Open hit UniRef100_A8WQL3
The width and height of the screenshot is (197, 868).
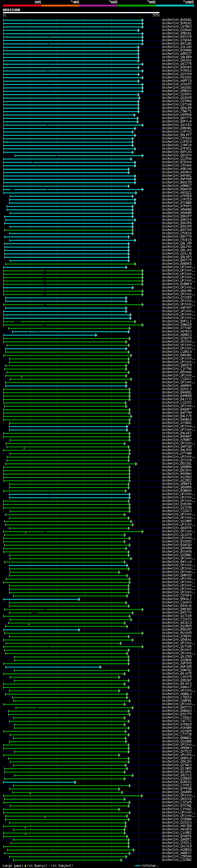[x=177, y=694]
